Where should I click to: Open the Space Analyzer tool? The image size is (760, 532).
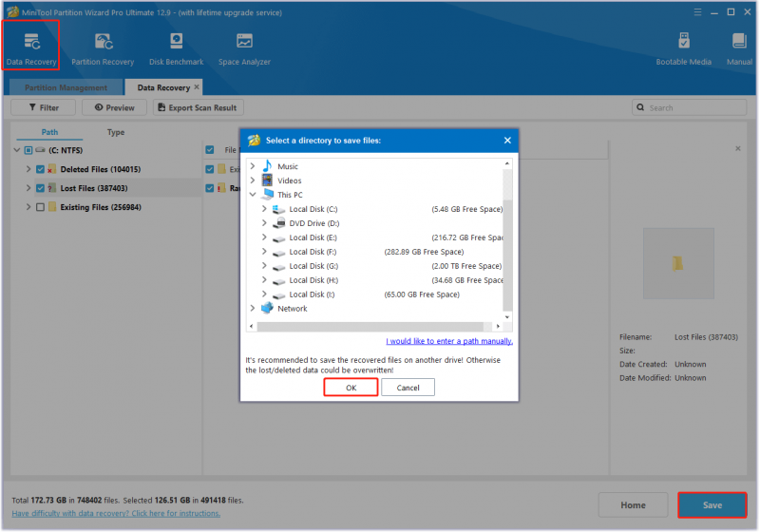pyautogui.click(x=244, y=48)
